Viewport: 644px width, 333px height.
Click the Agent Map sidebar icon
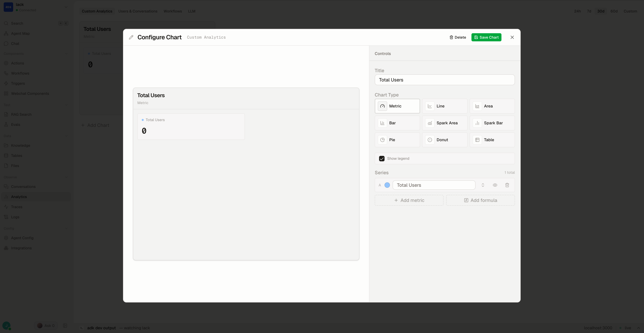(x=6, y=33)
